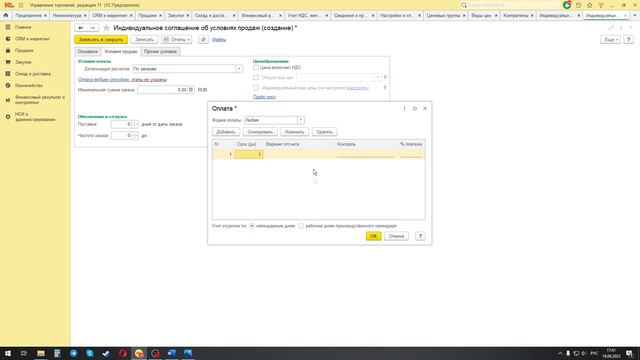Select the календарным дням radio button
This screenshot has height=360, width=640.
(x=252, y=226)
